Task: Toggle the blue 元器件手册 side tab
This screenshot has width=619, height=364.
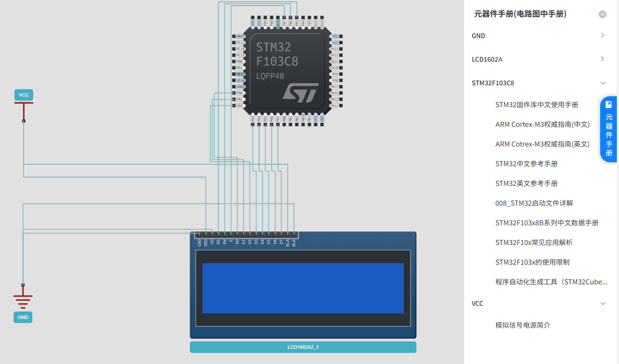Action: 609,129
